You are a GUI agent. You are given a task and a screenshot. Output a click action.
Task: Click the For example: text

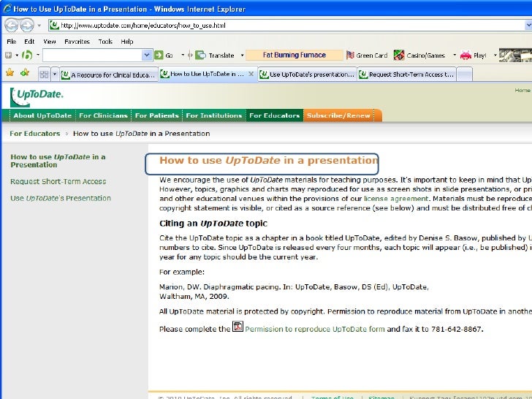(x=182, y=272)
